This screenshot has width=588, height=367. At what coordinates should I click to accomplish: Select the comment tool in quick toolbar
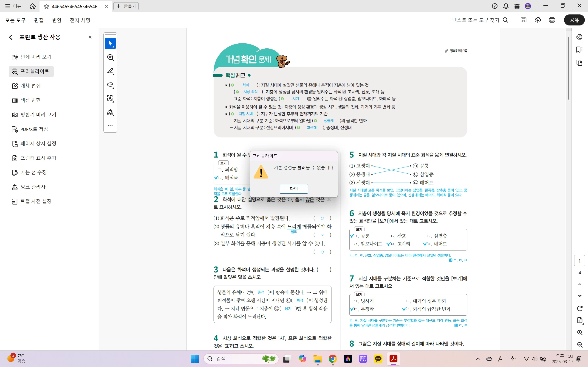110,57
